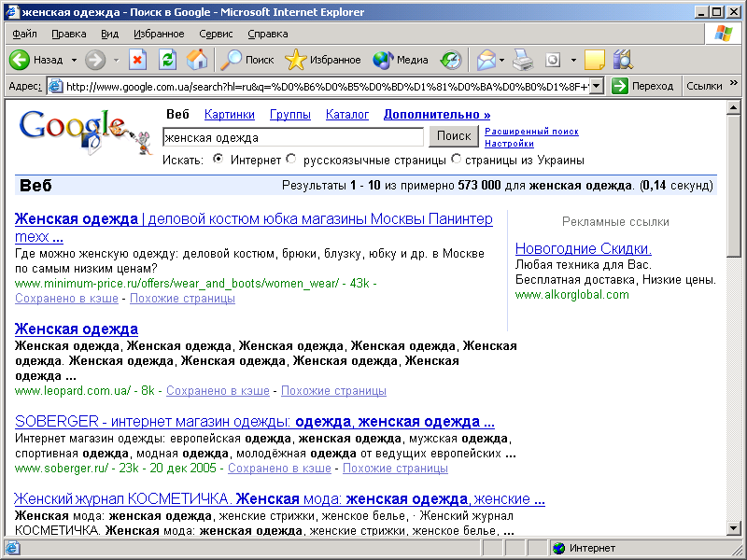Click the yellow note Discuss icon
This screenshot has width=747, height=560.
click(594, 60)
